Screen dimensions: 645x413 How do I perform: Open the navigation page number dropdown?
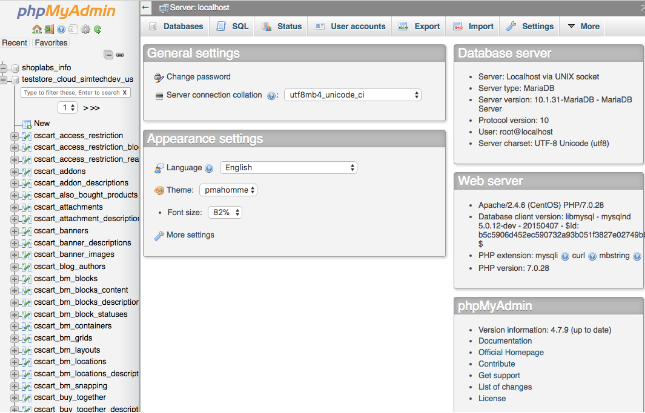[67, 108]
